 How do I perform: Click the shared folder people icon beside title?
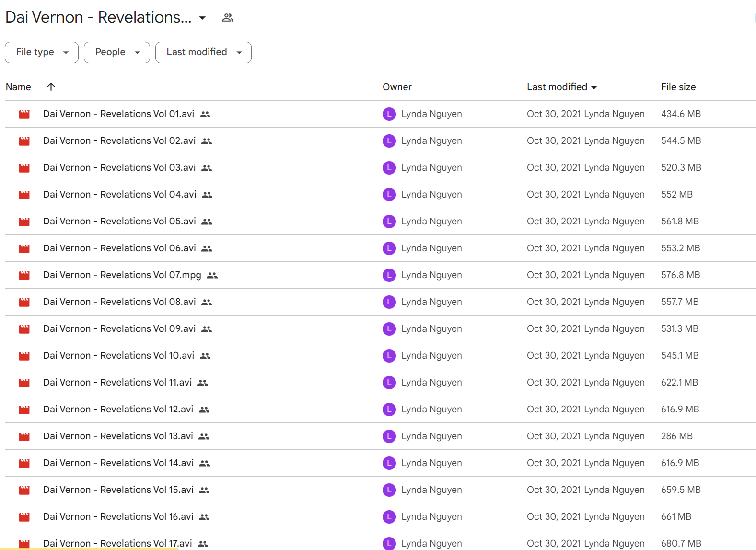click(x=228, y=18)
